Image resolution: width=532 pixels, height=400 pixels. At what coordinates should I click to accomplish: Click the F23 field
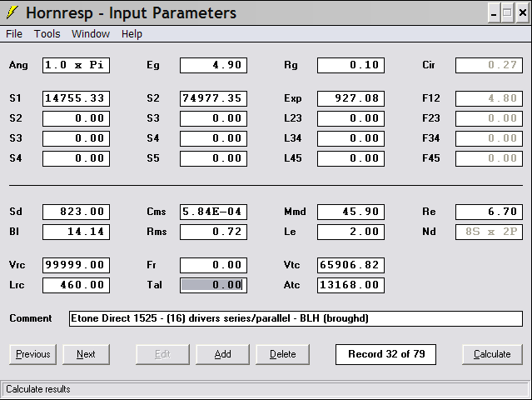[x=489, y=118]
